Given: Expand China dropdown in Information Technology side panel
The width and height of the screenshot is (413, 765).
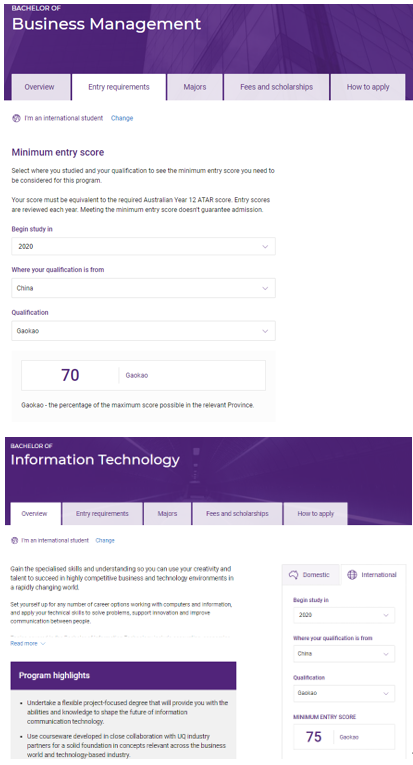Looking at the screenshot, I should [x=344, y=654].
